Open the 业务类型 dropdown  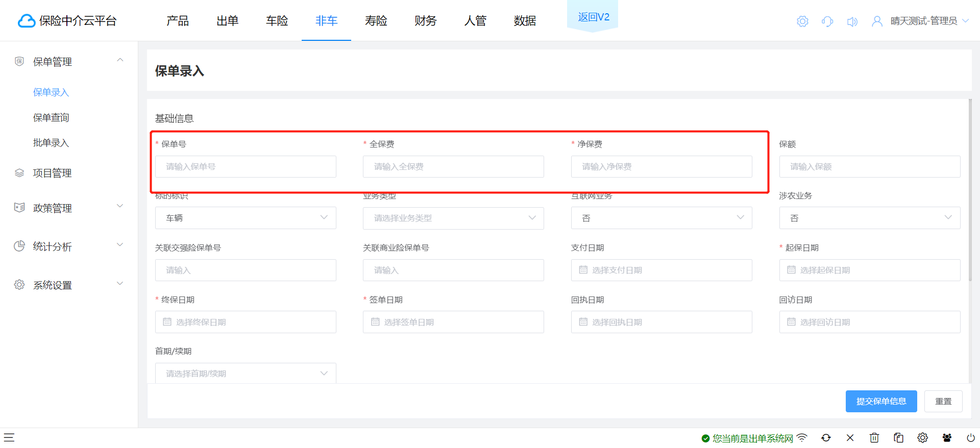click(x=453, y=218)
